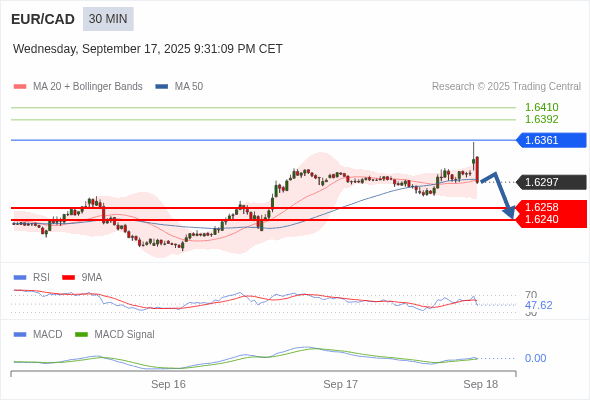The width and height of the screenshot is (590, 400).
Task: Click the Sep 18 axis label
Action: [x=481, y=384]
